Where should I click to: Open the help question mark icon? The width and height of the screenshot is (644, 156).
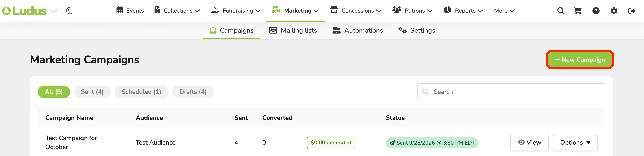click(596, 11)
